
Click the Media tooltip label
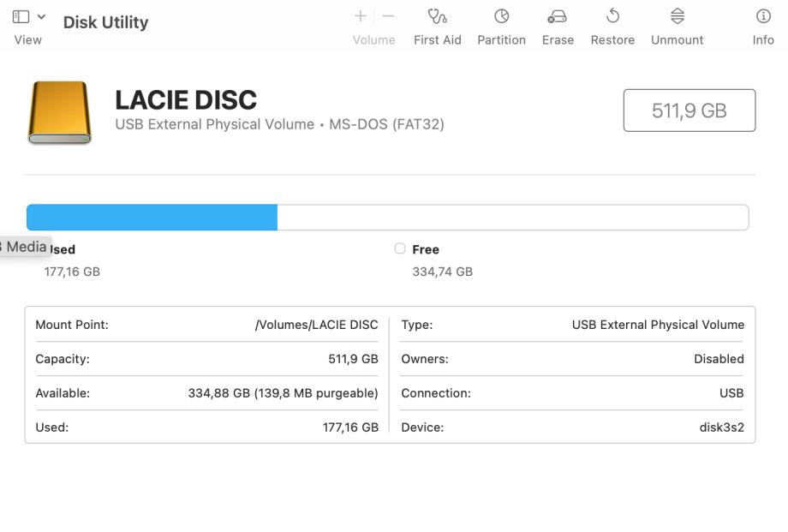24,247
